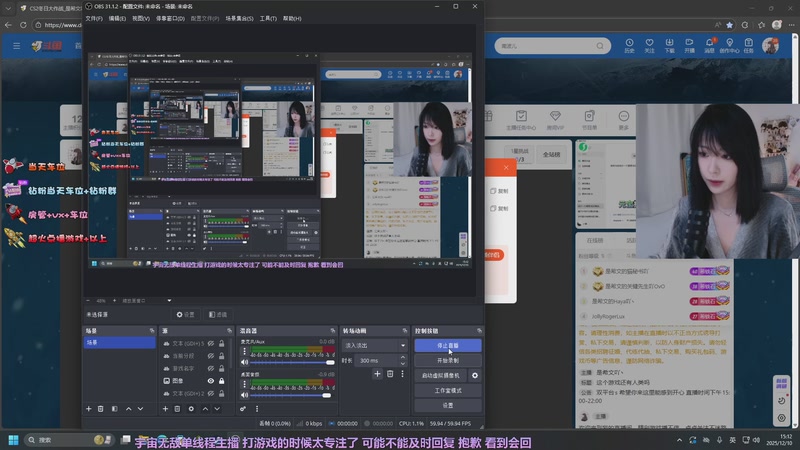
Task: Open 工具(T) menu in OBS
Action: 268,18
